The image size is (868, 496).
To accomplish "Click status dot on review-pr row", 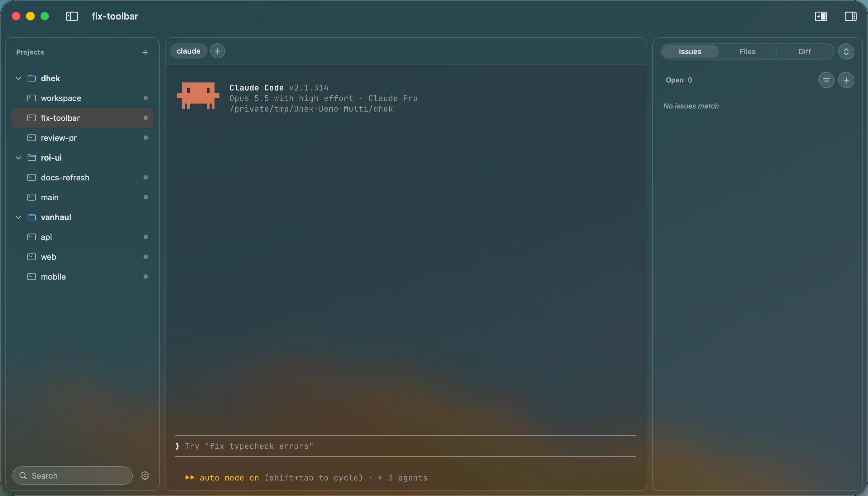I will point(146,138).
